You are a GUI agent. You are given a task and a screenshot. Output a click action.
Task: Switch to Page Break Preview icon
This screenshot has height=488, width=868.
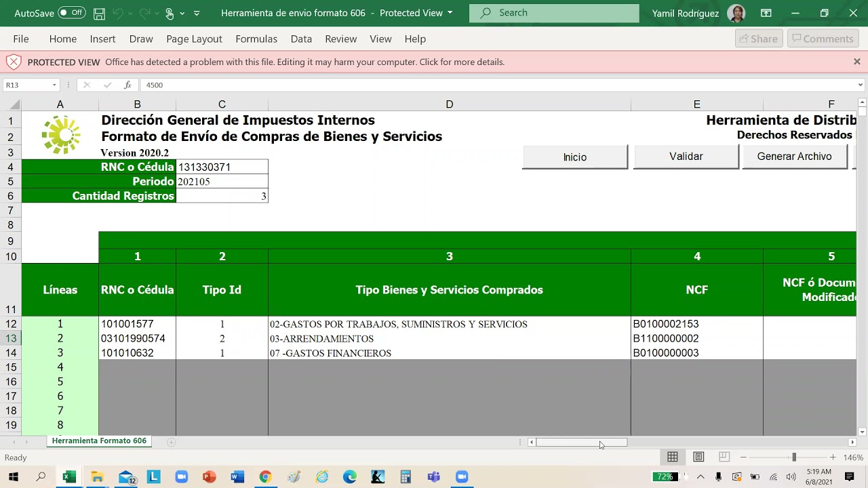point(724,457)
